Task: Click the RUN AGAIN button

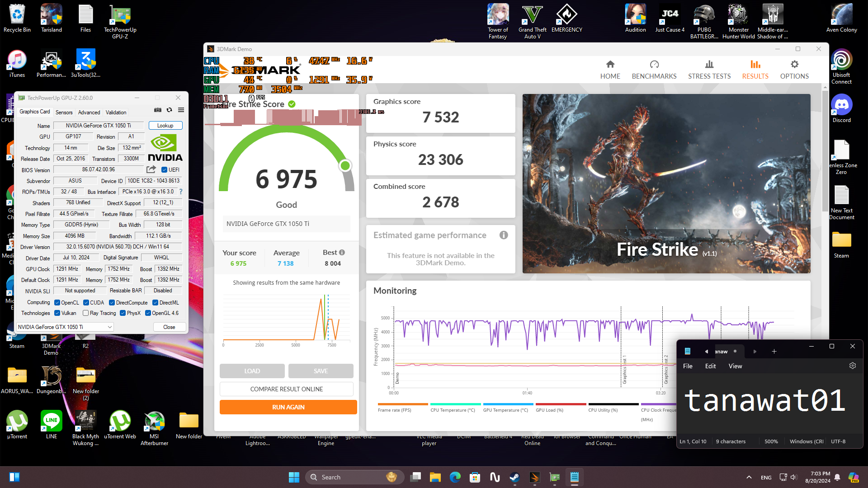Action: 288,407
